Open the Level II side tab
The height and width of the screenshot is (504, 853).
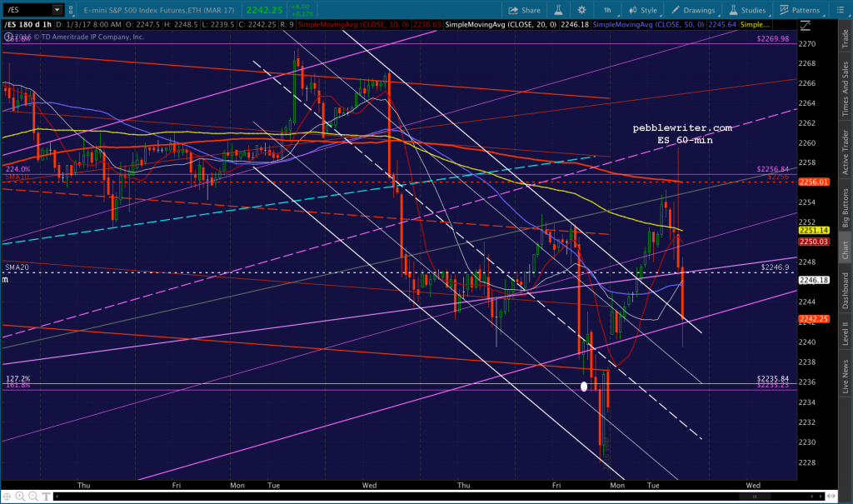click(846, 333)
